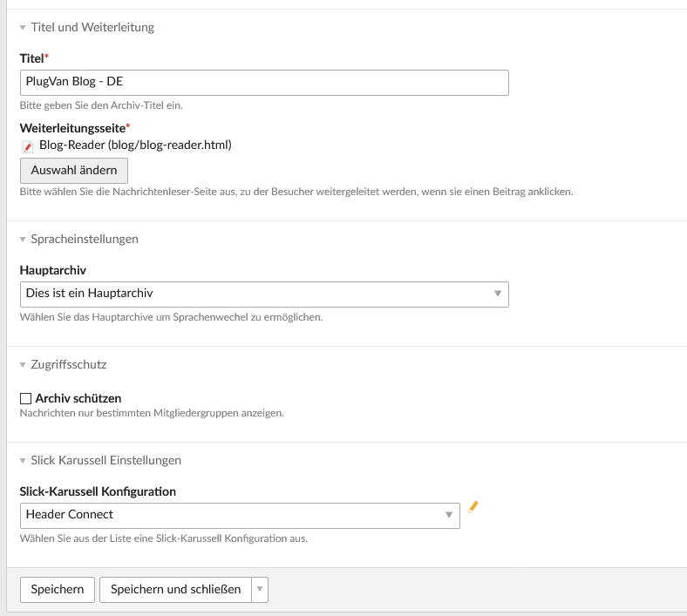Click the Speichern button

[58, 590]
